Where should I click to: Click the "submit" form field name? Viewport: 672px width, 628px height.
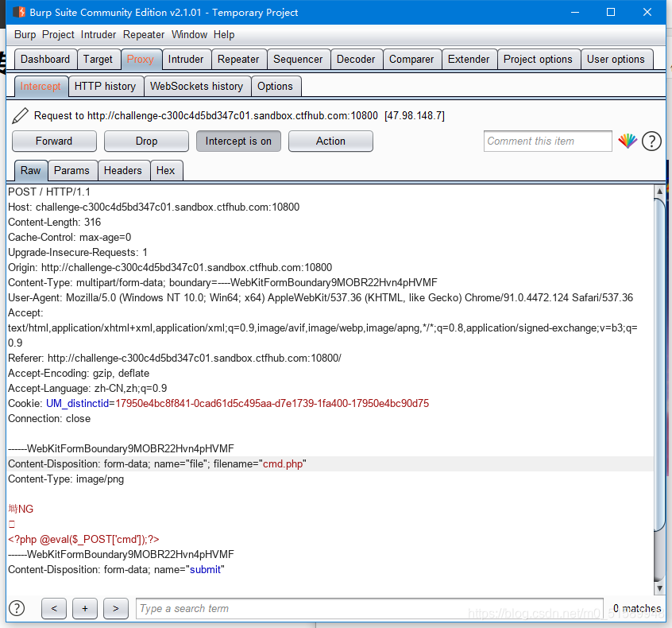click(205, 569)
